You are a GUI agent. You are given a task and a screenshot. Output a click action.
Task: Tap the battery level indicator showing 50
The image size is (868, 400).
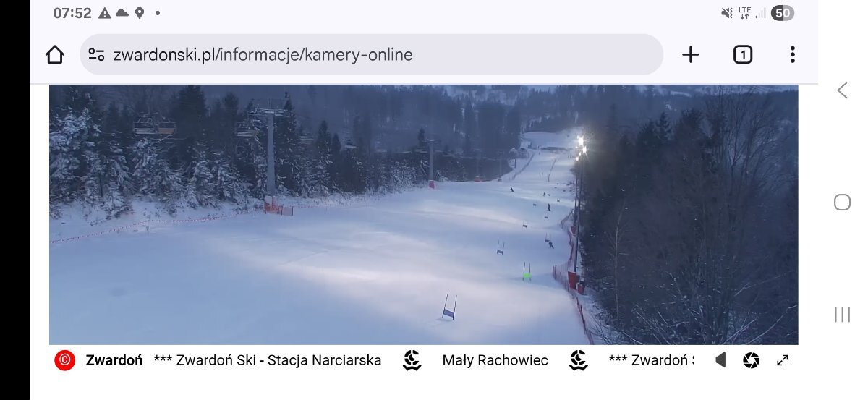pyautogui.click(x=783, y=13)
